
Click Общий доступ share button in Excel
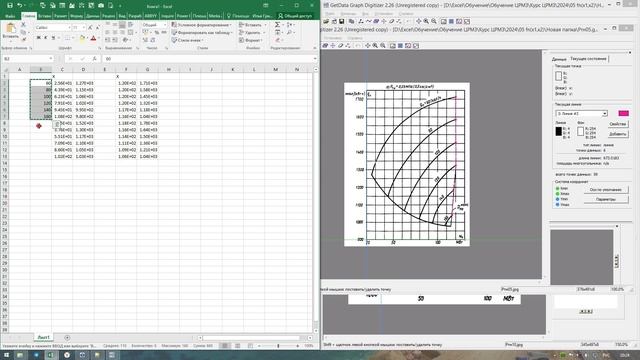point(295,16)
